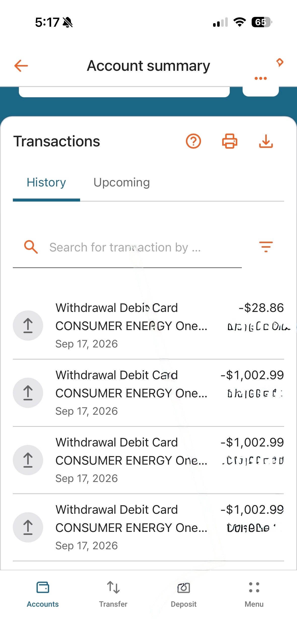This screenshot has width=297, height=644.
Task: Open the Menu tab with four dots
Action: 254,595
